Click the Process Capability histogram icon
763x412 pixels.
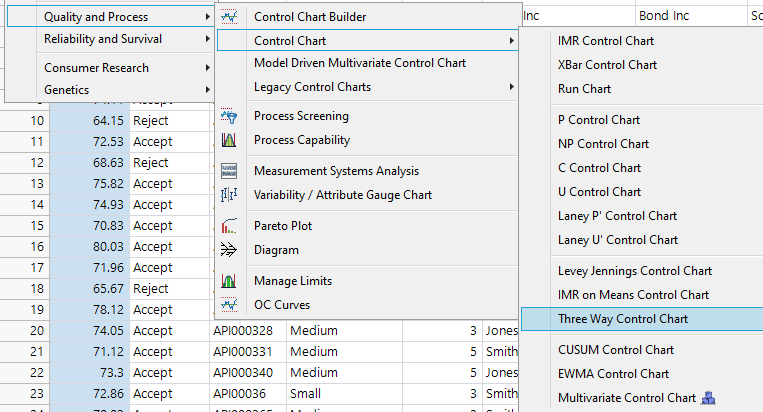coord(229,140)
